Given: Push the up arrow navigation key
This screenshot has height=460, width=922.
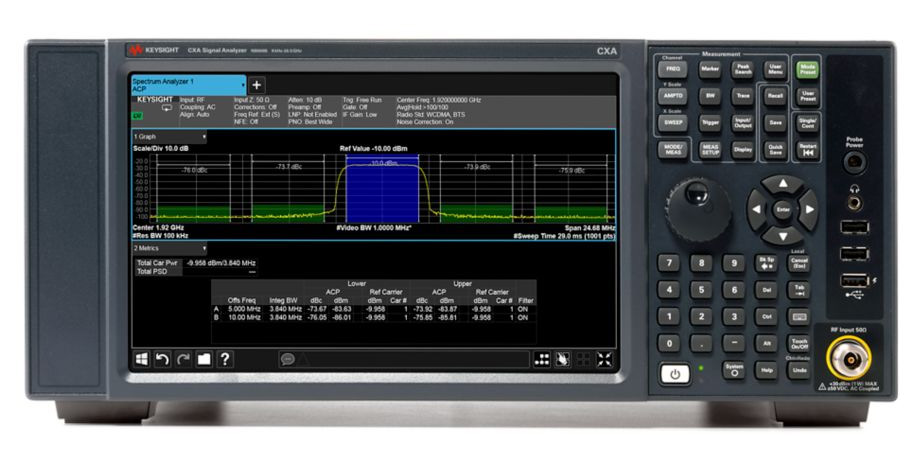Looking at the screenshot, I should click(x=783, y=185).
